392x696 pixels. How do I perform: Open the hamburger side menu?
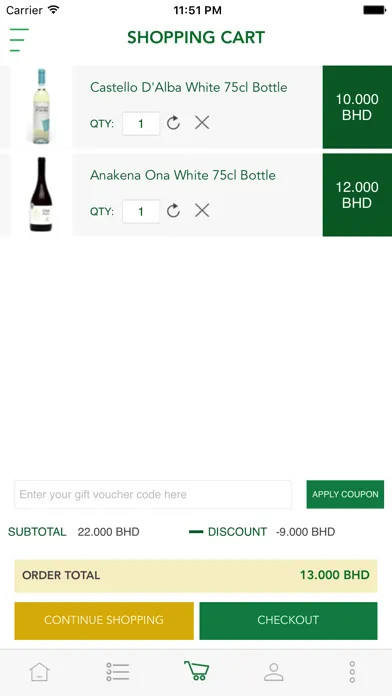click(x=19, y=40)
